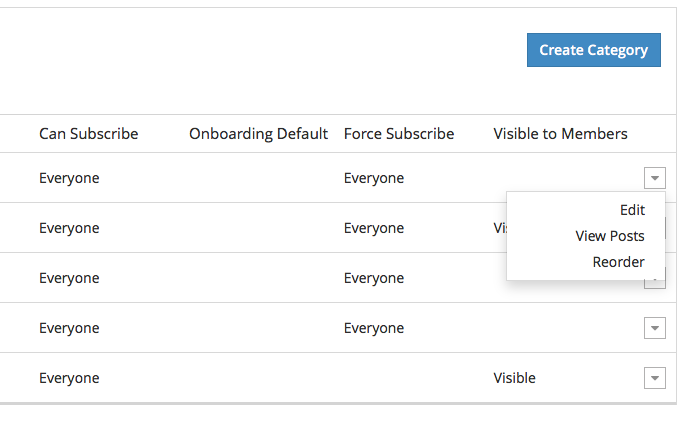The height and width of the screenshot is (429, 689).
Task: Click the Onboarding Default column header
Action: point(258,134)
